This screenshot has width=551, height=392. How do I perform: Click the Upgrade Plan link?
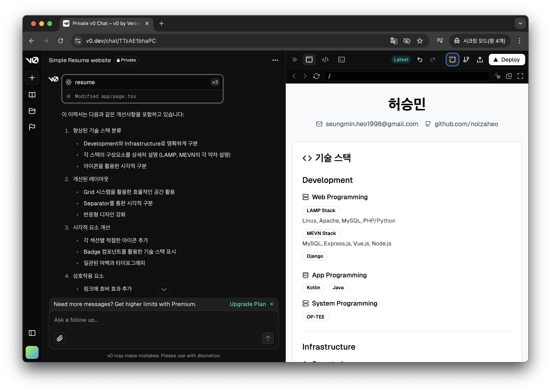coord(248,304)
